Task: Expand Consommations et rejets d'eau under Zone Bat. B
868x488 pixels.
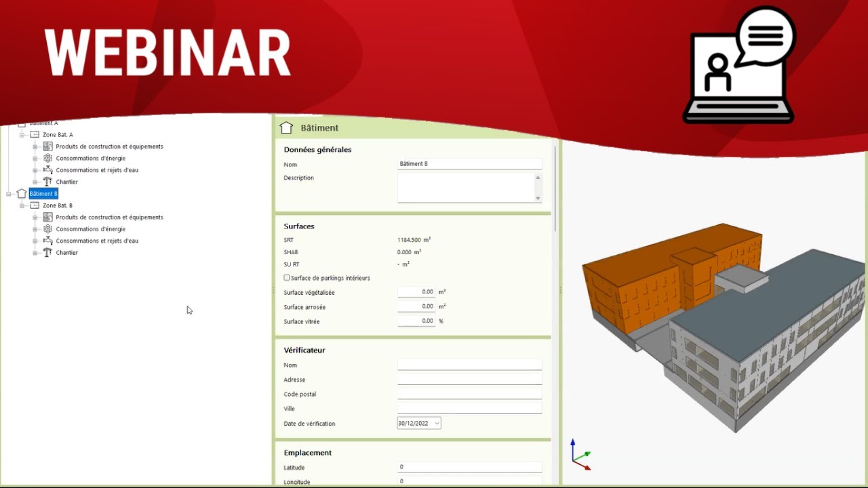Action: coord(35,241)
